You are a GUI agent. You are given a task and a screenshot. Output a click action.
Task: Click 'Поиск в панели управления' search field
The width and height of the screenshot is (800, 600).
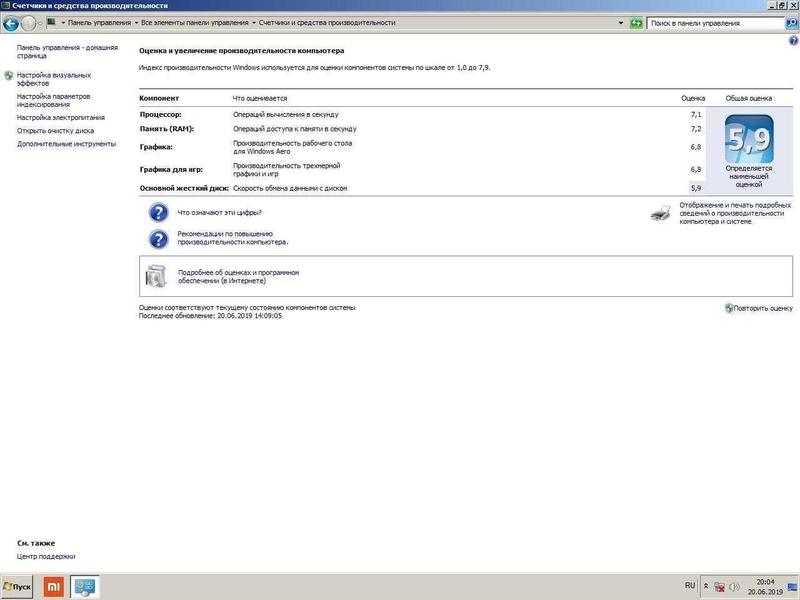tap(715, 23)
